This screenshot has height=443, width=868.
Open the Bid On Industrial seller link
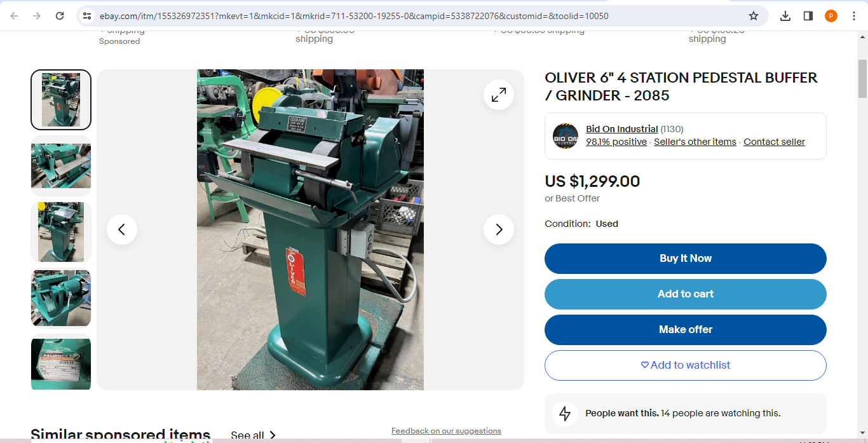[x=621, y=129]
